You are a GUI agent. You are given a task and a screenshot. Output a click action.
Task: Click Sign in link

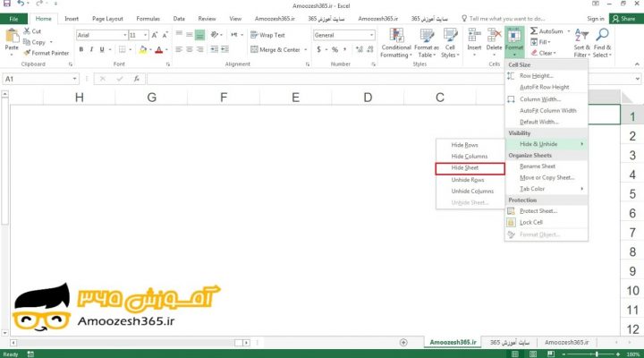596,19
